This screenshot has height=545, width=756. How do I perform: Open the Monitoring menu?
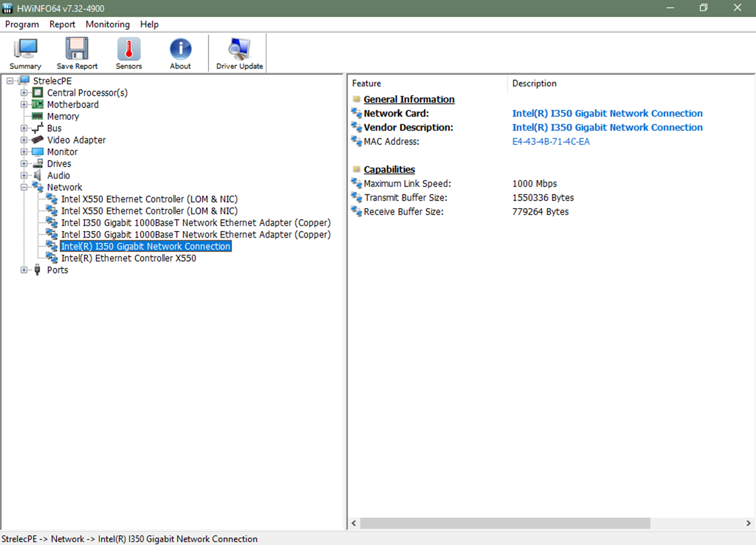(107, 24)
